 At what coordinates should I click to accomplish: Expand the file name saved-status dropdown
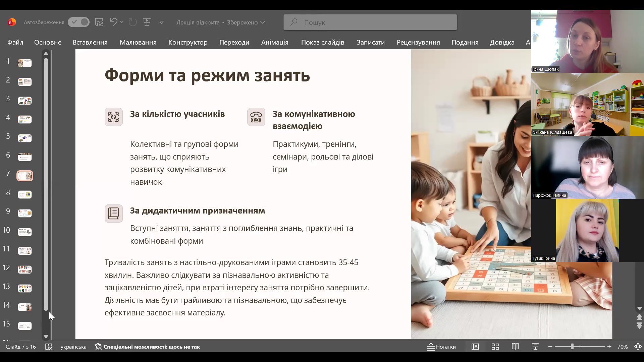coord(263,22)
